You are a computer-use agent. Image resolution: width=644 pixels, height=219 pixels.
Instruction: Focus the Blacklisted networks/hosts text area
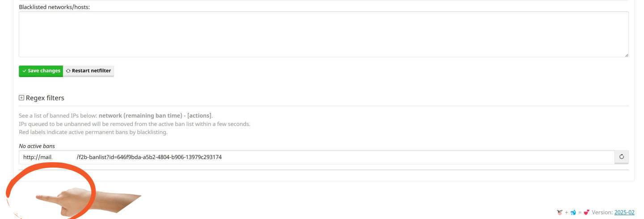(323, 34)
